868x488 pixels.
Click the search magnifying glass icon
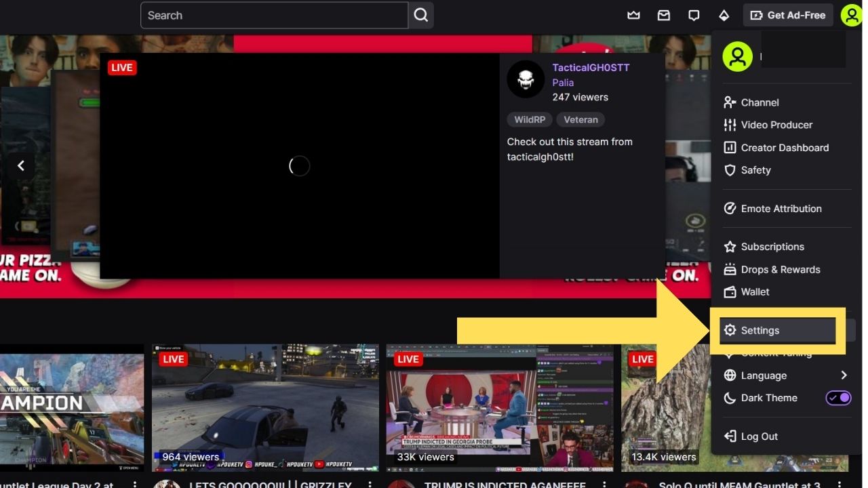(420, 15)
